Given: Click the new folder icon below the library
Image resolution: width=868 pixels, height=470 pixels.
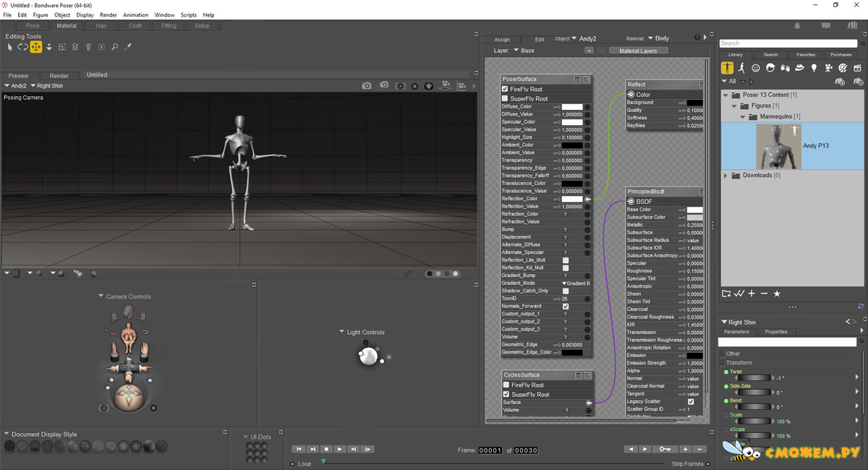Looking at the screenshot, I should (x=726, y=294).
